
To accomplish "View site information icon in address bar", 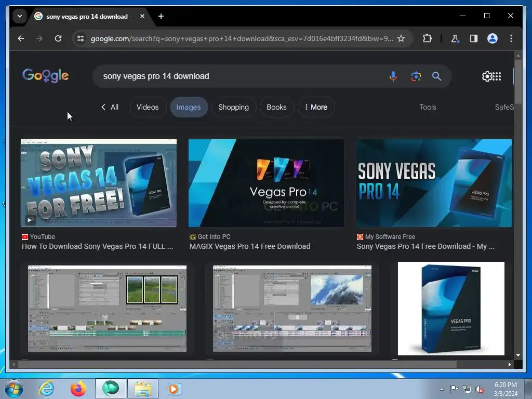I will click(81, 38).
